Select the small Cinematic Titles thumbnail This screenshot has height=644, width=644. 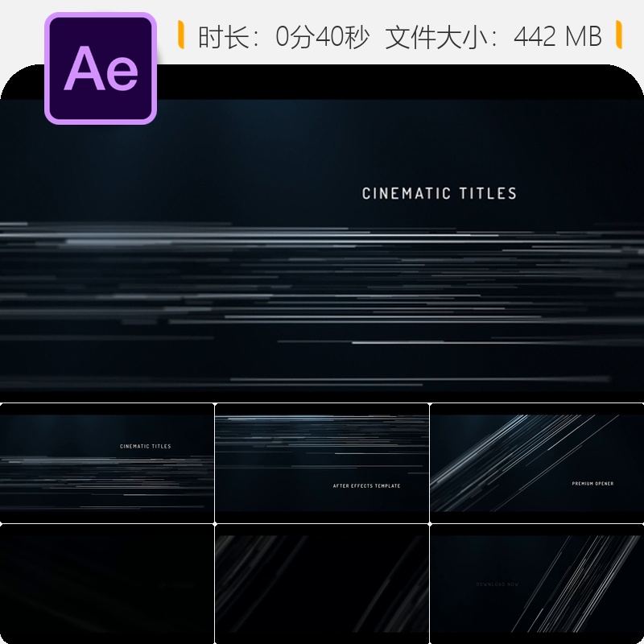(x=107, y=463)
